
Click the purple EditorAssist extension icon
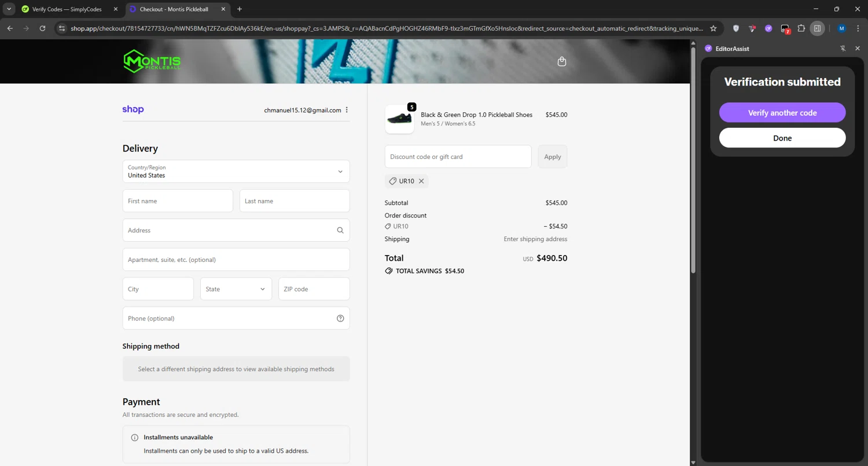tap(768, 28)
